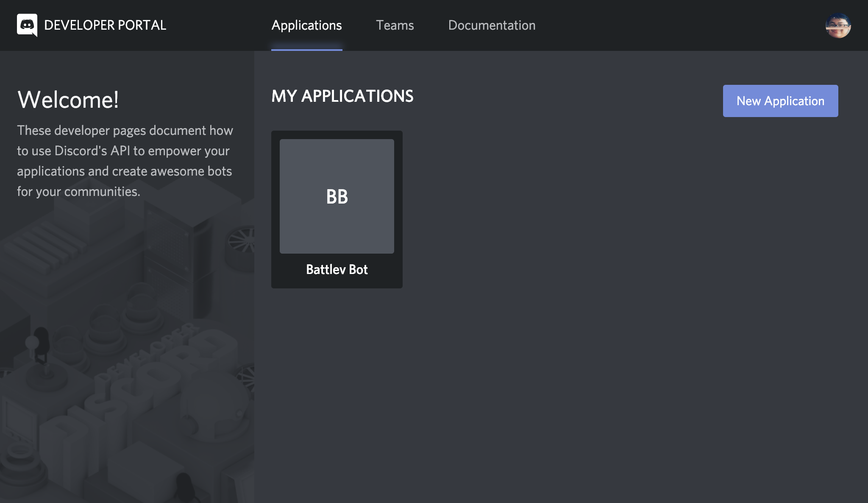Create a New Application
Viewport: 868px width, 503px height.
[780, 101]
